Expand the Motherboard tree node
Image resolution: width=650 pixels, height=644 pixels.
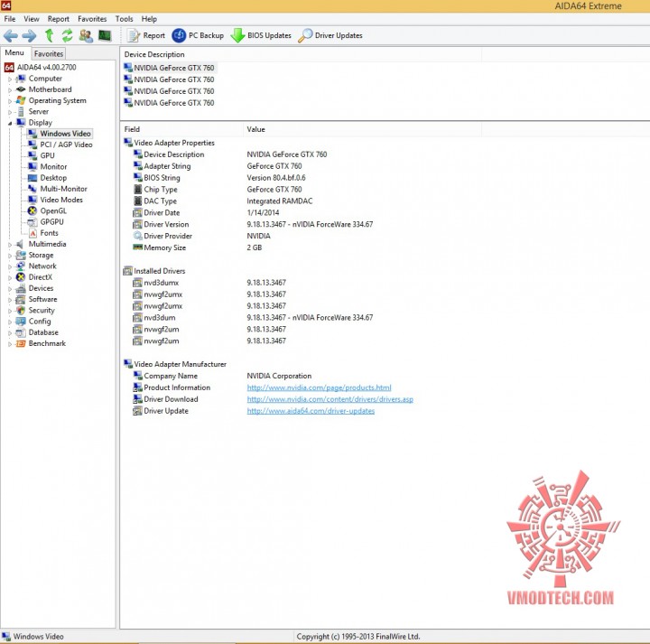pyautogui.click(x=10, y=90)
